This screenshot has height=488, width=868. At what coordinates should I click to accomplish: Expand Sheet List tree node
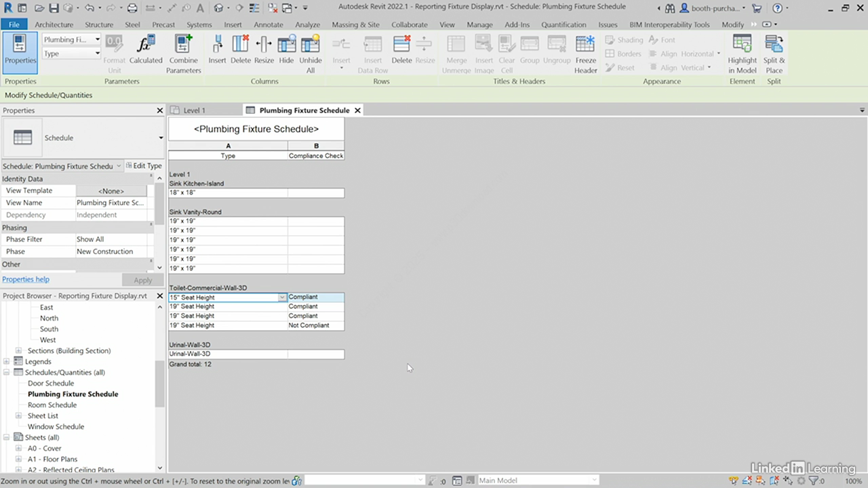(x=20, y=415)
